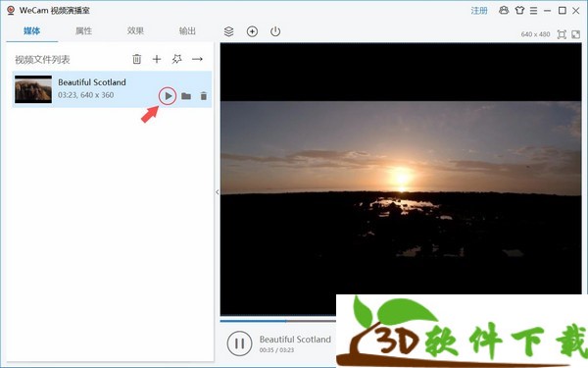Open the hamburger main menu
The height and width of the screenshot is (368, 588).
pos(533,11)
